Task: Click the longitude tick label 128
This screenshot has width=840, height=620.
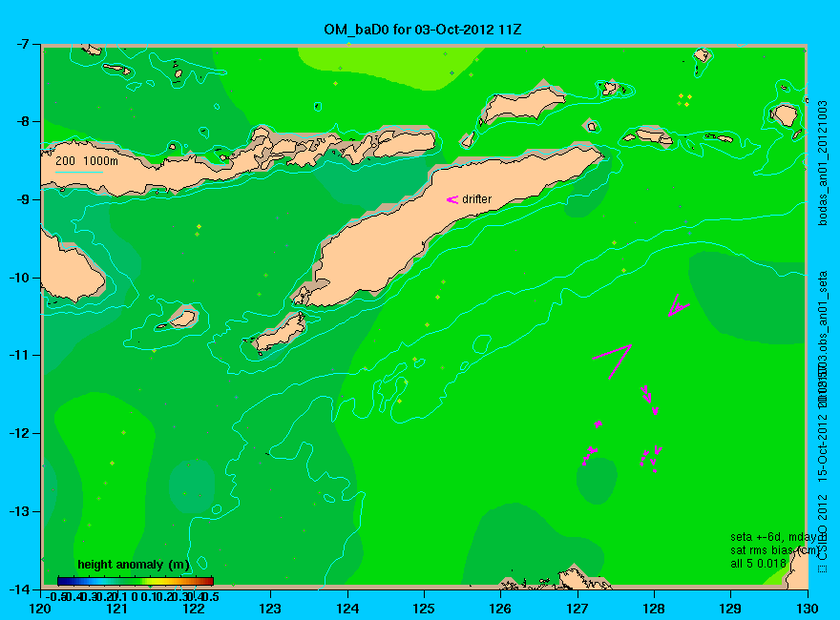Action: coord(654,609)
